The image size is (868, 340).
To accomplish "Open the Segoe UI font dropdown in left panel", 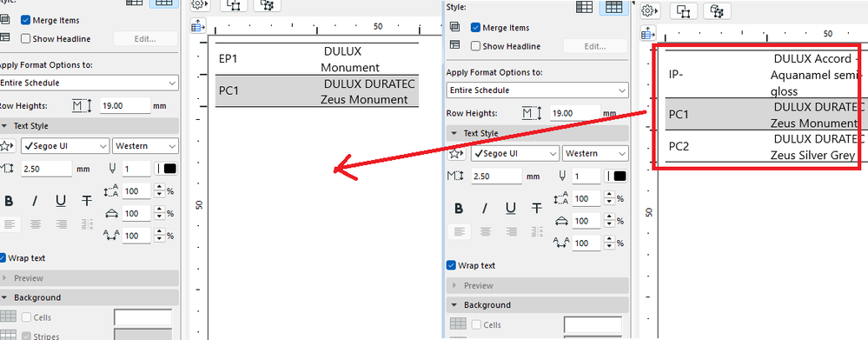I will point(65,146).
